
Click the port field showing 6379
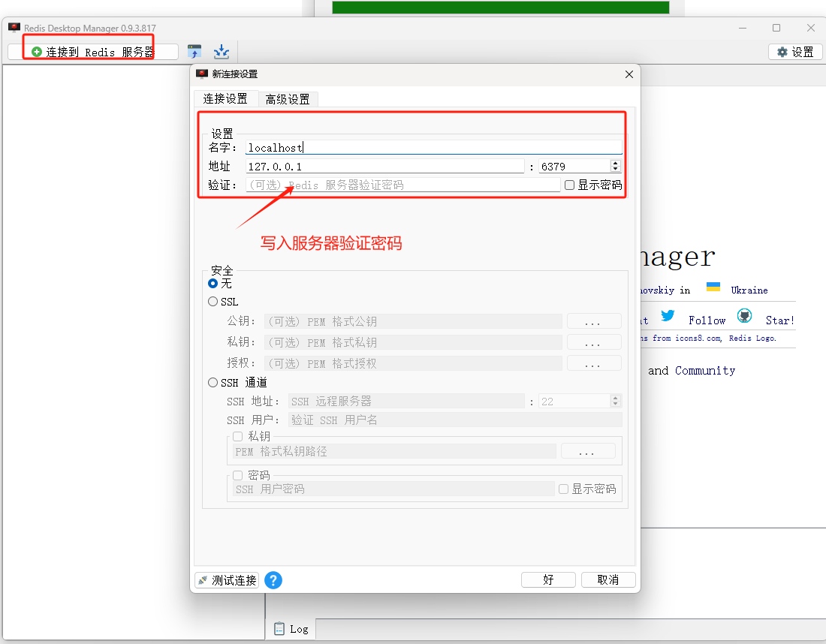pos(574,167)
